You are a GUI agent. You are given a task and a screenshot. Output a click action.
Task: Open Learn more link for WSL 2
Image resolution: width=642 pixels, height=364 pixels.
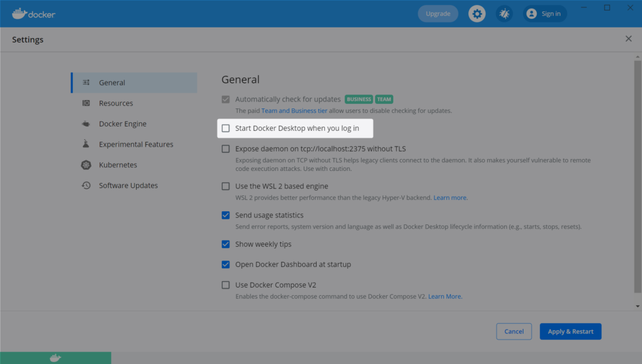coord(450,198)
